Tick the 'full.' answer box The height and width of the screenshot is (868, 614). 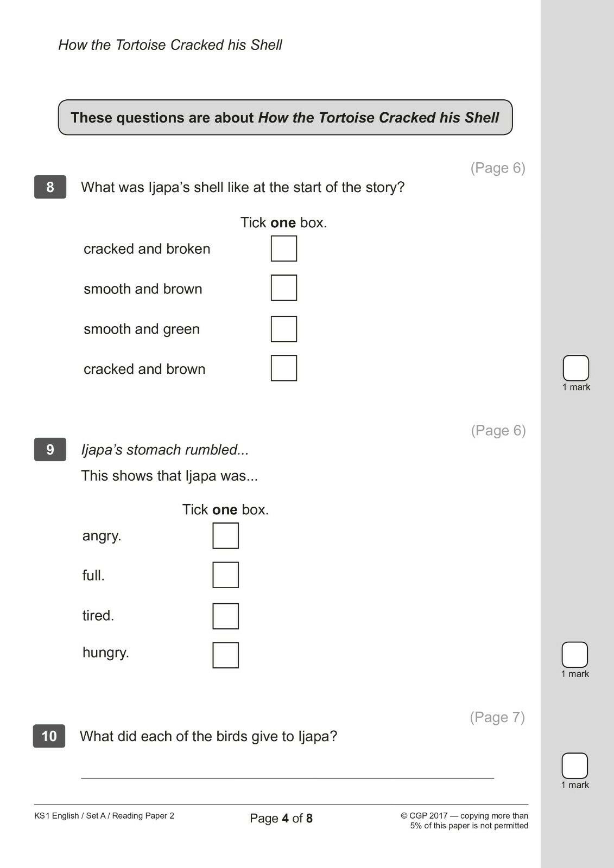click(226, 575)
